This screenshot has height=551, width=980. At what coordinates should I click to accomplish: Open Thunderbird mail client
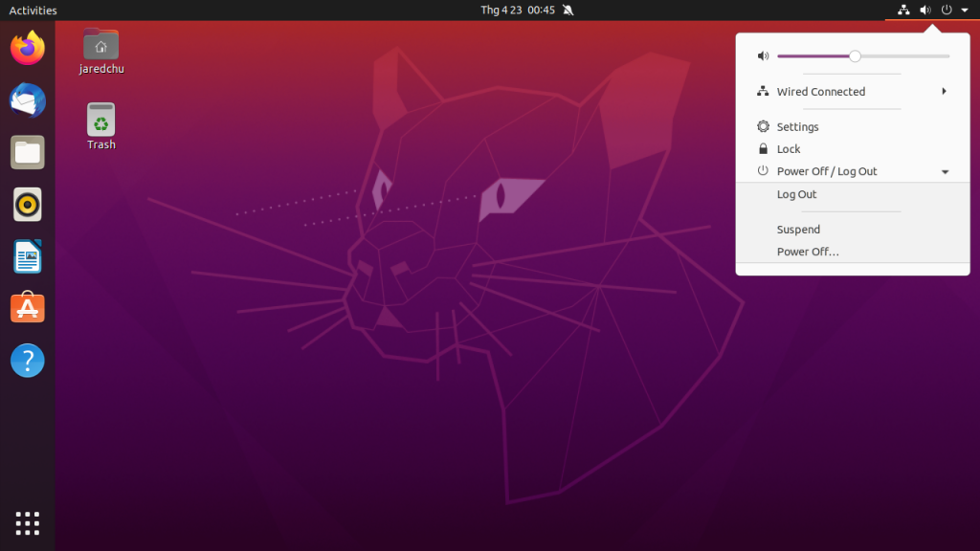point(26,99)
